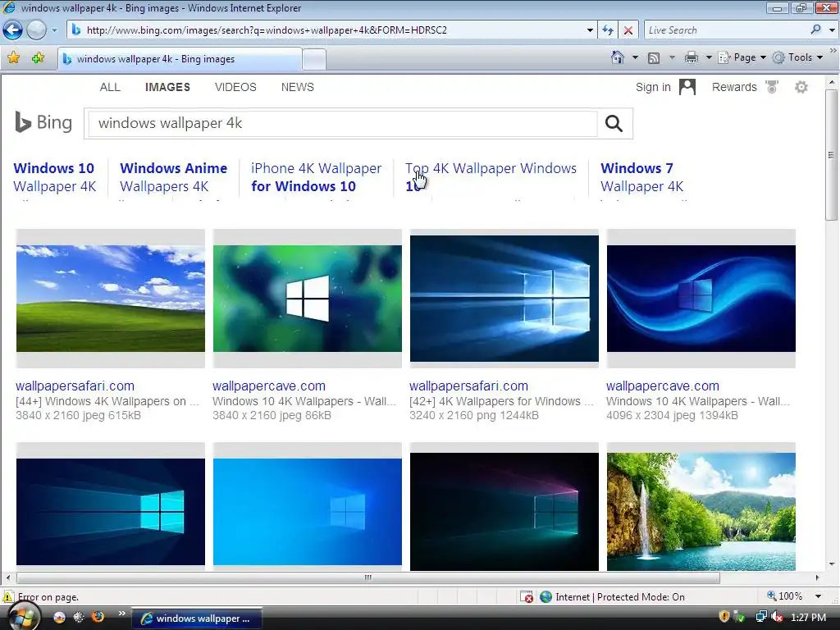Open the blue wave Windows logo thumbnail
Screen dimensions: 840x630
(701, 299)
